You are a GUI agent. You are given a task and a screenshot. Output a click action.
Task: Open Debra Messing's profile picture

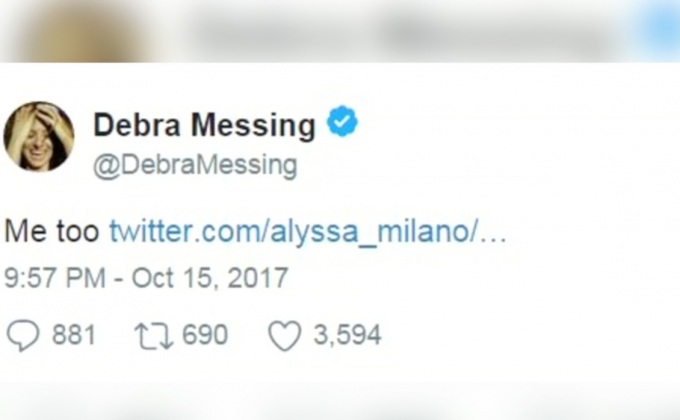(x=39, y=137)
